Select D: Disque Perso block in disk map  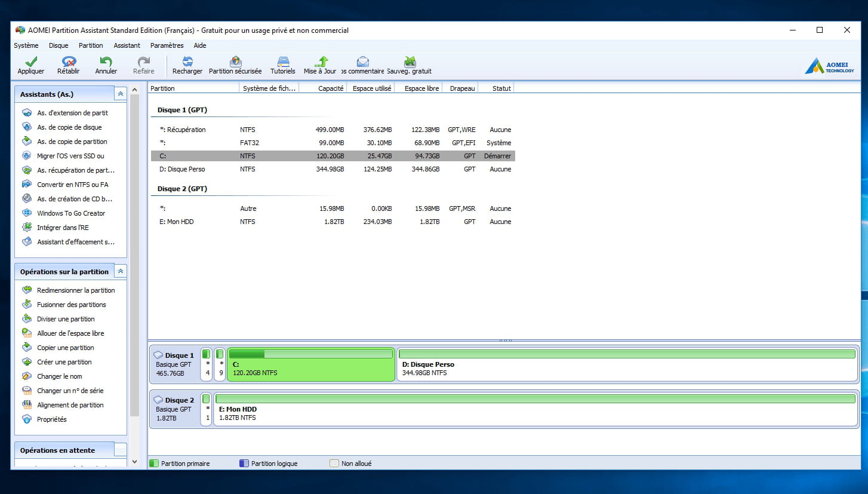[627, 364]
